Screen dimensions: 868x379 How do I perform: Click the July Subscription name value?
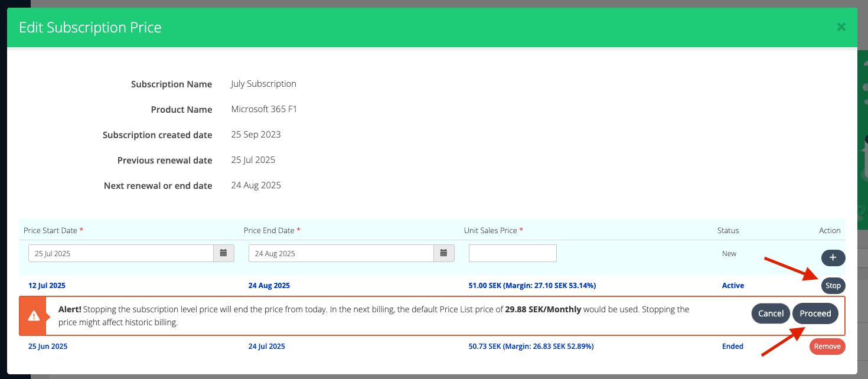[x=263, y=84]
